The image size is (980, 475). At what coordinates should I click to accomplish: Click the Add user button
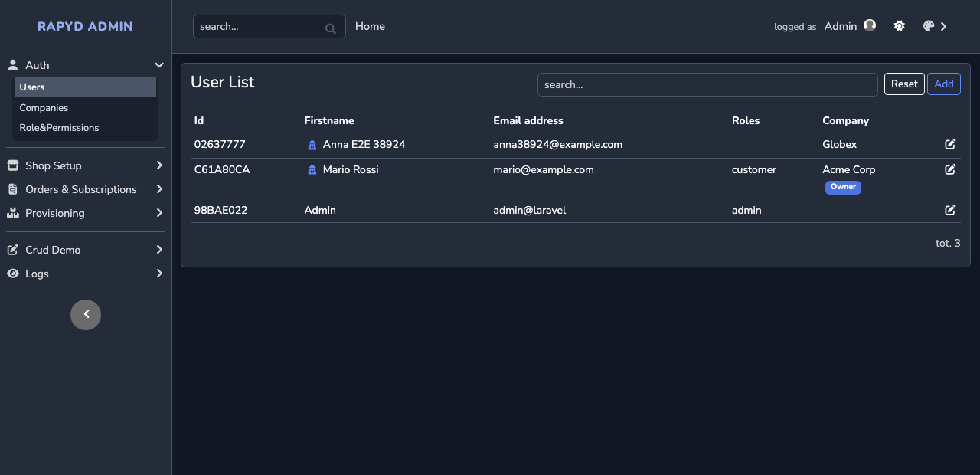point(944,84)
